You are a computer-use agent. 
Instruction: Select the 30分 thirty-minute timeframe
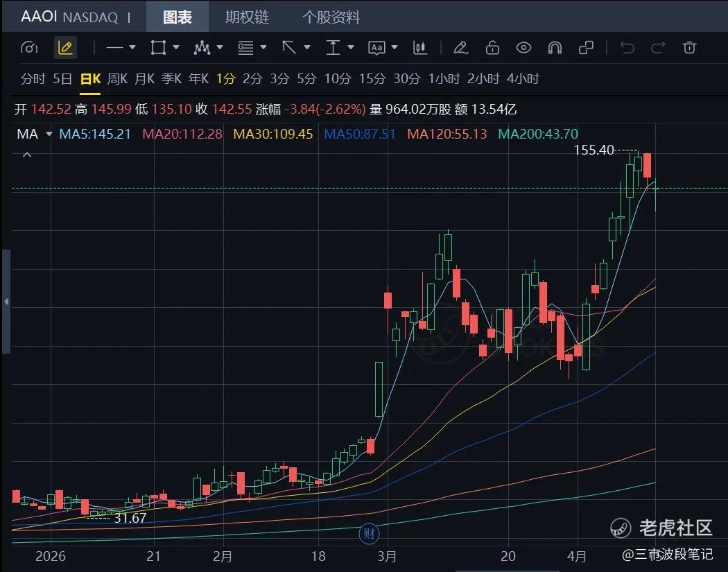(407, 78)
